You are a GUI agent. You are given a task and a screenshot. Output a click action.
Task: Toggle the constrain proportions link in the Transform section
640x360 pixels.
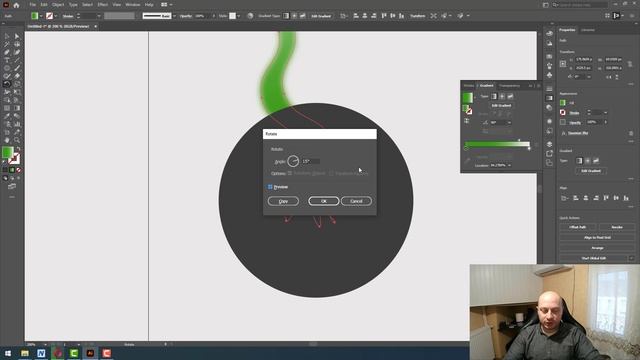click(630, 64)
